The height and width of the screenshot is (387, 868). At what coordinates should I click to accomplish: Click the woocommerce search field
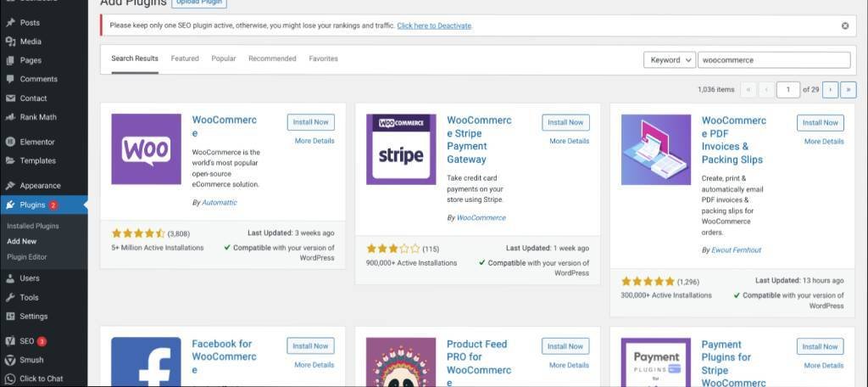(x=774, y=60)
